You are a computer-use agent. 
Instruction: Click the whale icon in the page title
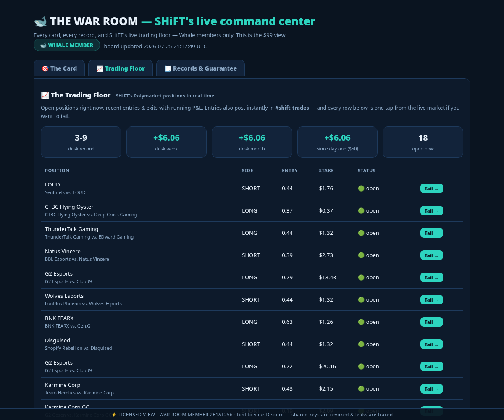[x=40, y=21]
